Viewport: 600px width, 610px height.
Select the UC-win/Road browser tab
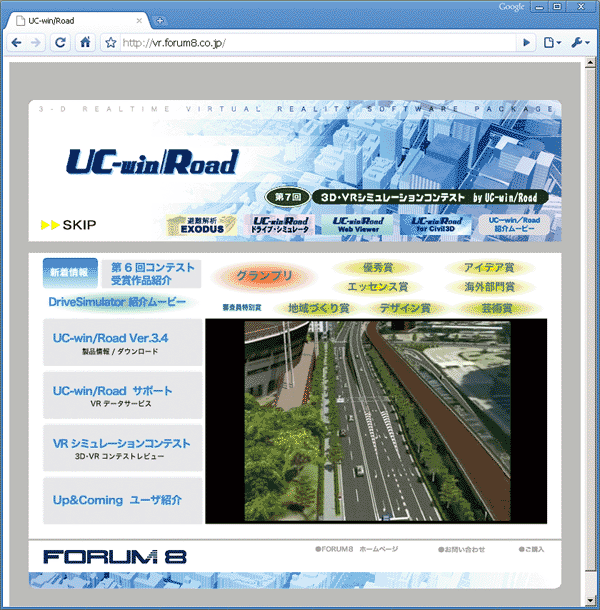tap(76, 21)
